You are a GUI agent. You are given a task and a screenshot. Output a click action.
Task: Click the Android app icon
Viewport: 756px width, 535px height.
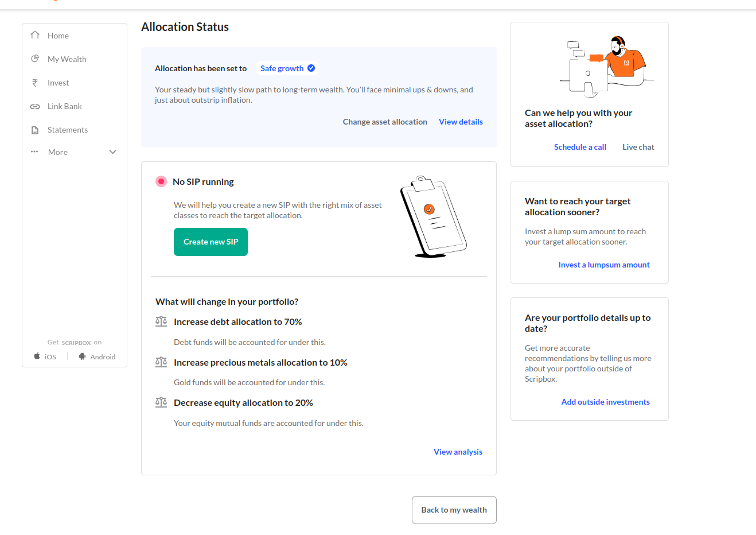(x=82, y=356)
